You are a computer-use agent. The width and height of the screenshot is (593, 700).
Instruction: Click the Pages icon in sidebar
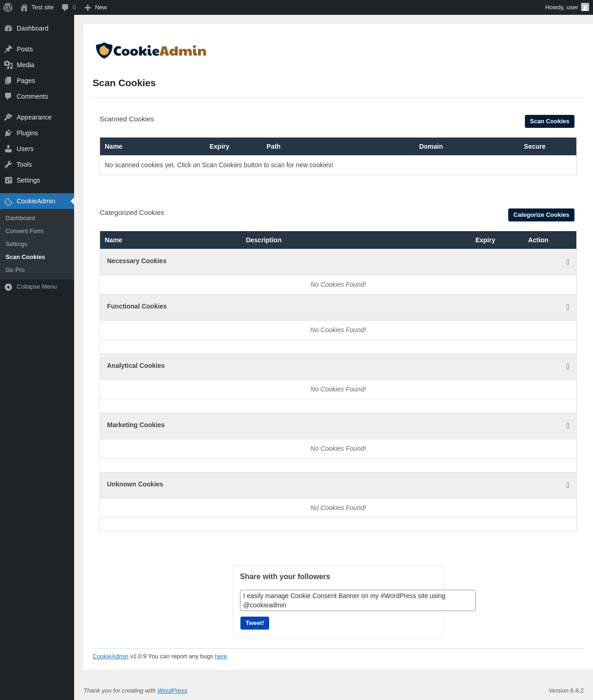pyautogui.click(x=8, y=81)
